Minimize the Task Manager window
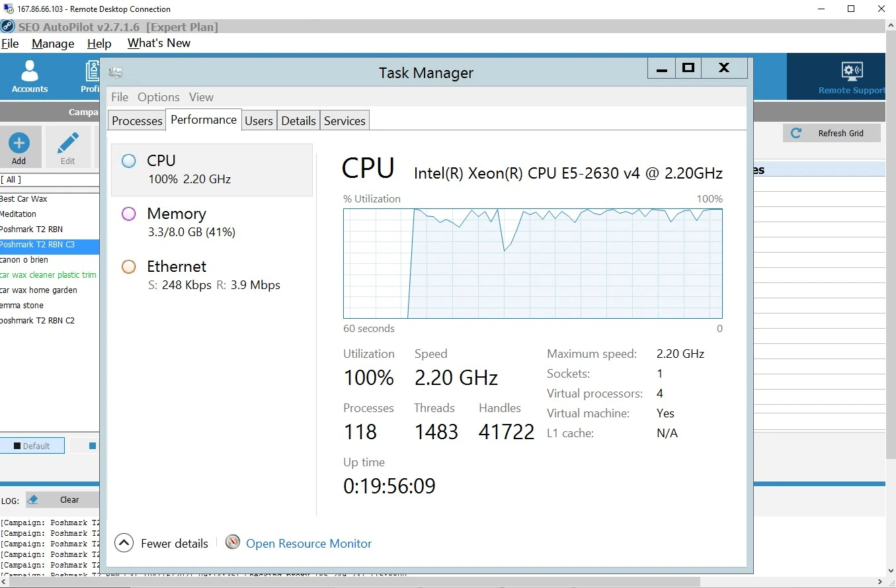896x588 pixels. point(661,67)
